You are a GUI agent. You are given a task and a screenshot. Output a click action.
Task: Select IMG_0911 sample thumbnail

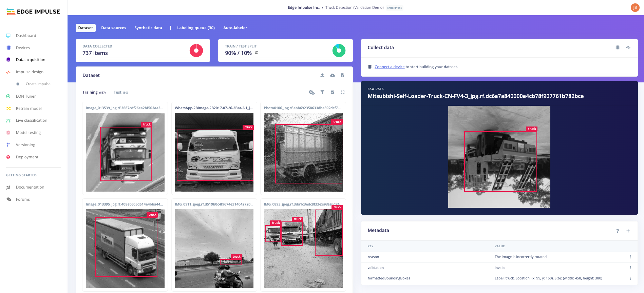214,249
